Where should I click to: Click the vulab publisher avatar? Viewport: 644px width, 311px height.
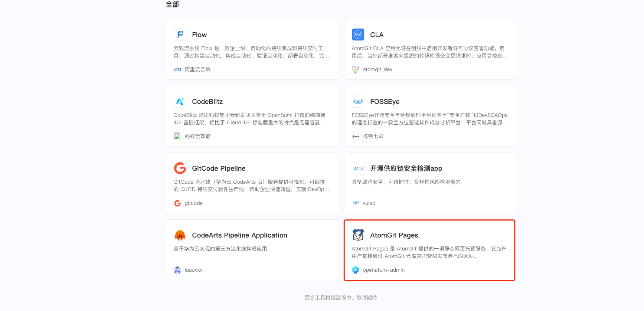pos(356,203)
